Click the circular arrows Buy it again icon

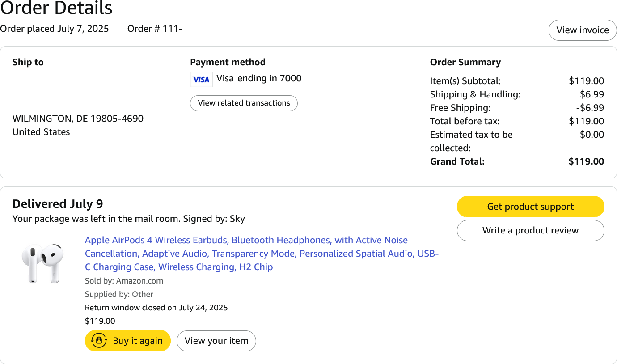click(99, 341)
